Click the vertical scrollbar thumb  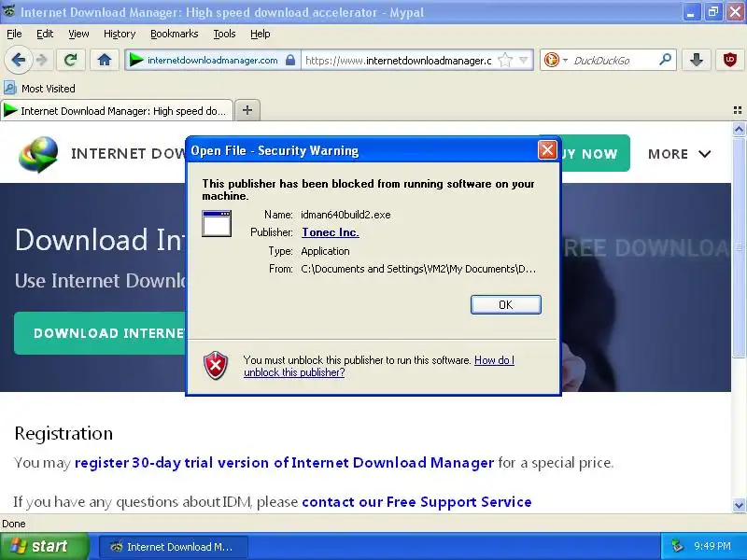point(739,247)
